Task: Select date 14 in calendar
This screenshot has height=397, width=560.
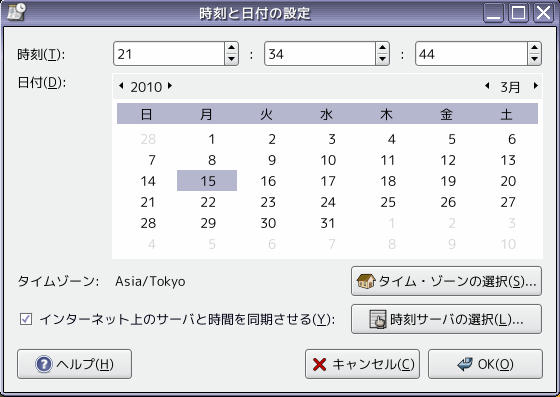Action: click(148, 181)
